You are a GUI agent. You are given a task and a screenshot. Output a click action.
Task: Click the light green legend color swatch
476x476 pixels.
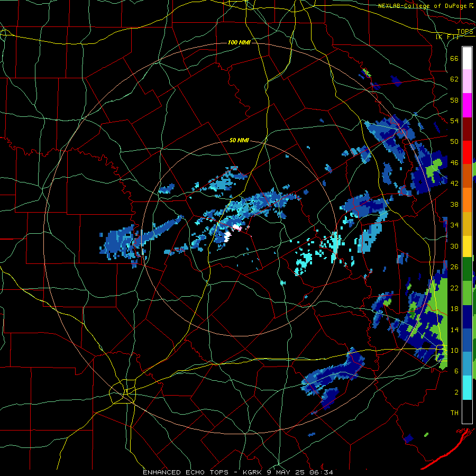pos(467,293)
